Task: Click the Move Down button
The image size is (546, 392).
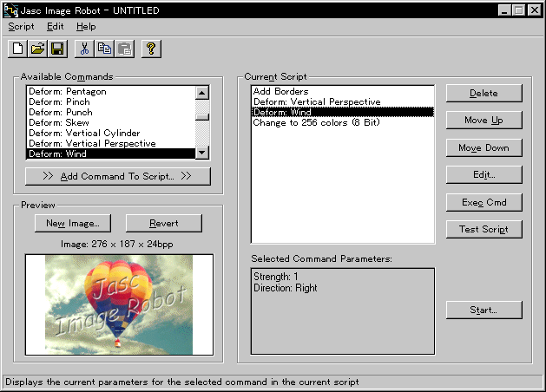Action: (x=484, y=147)
